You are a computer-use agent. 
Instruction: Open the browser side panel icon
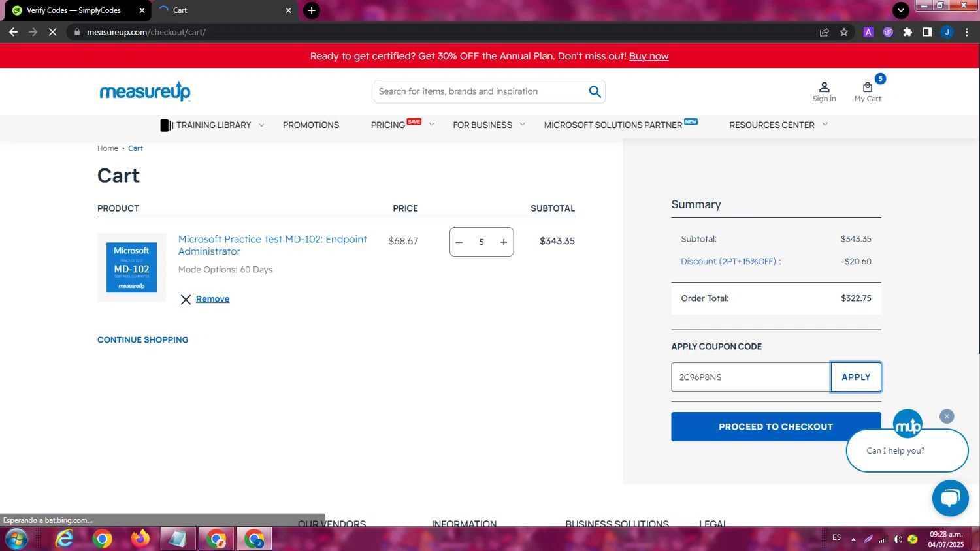click(927, 32)
